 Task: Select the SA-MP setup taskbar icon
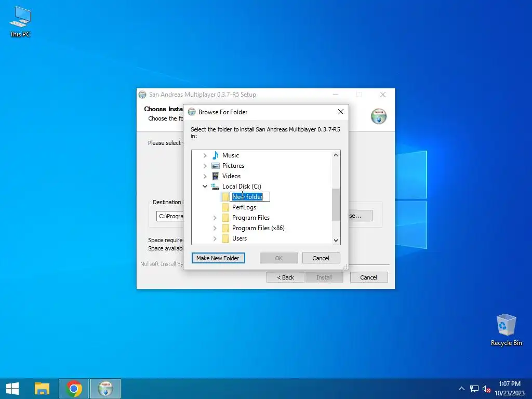click(105, 389)
